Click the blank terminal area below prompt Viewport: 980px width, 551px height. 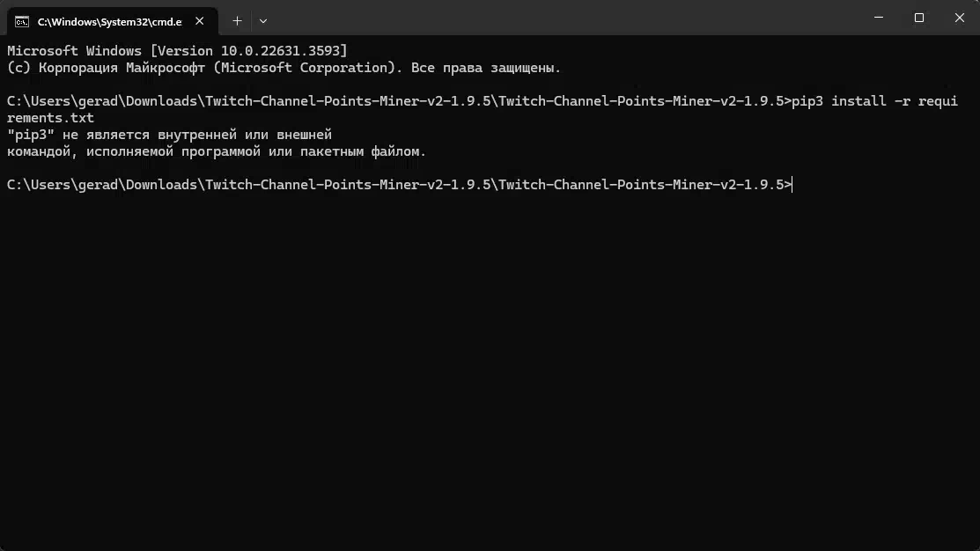point(490,369)
